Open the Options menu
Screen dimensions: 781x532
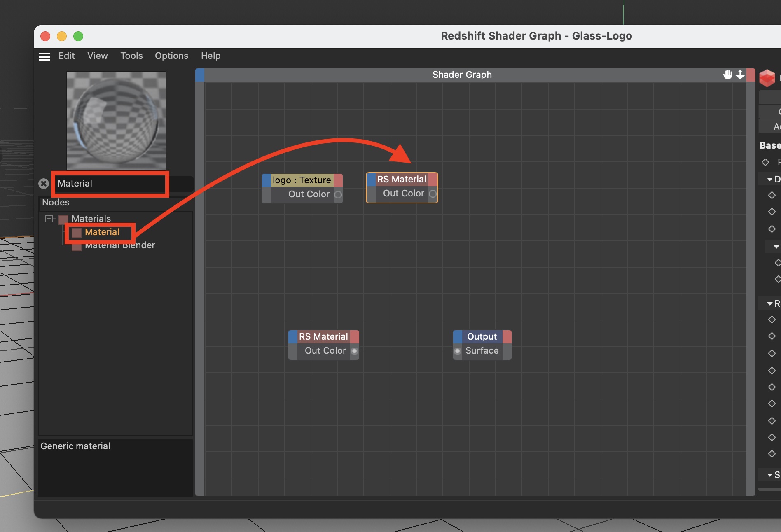(171, 56)
